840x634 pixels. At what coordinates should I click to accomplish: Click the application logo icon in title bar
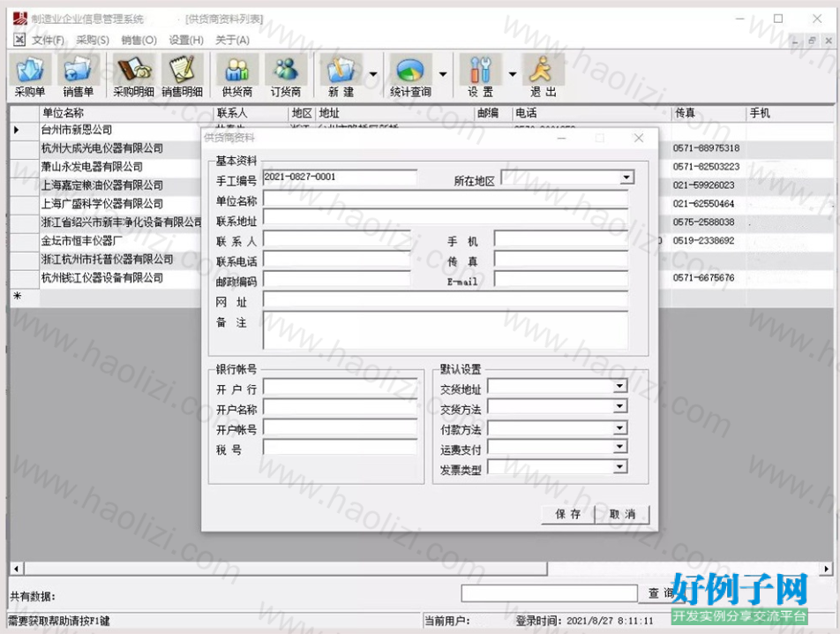coord(19,19)
